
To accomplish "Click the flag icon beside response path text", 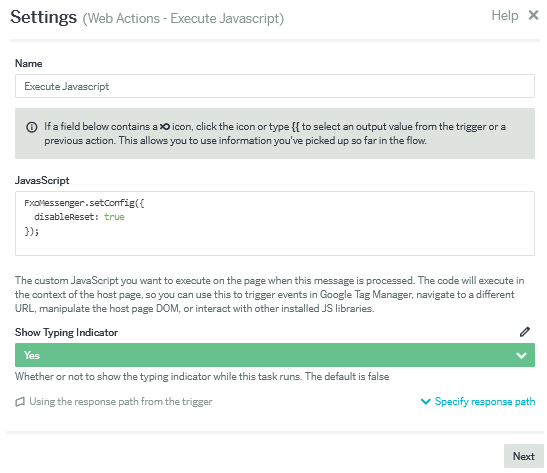I will 20,402.
